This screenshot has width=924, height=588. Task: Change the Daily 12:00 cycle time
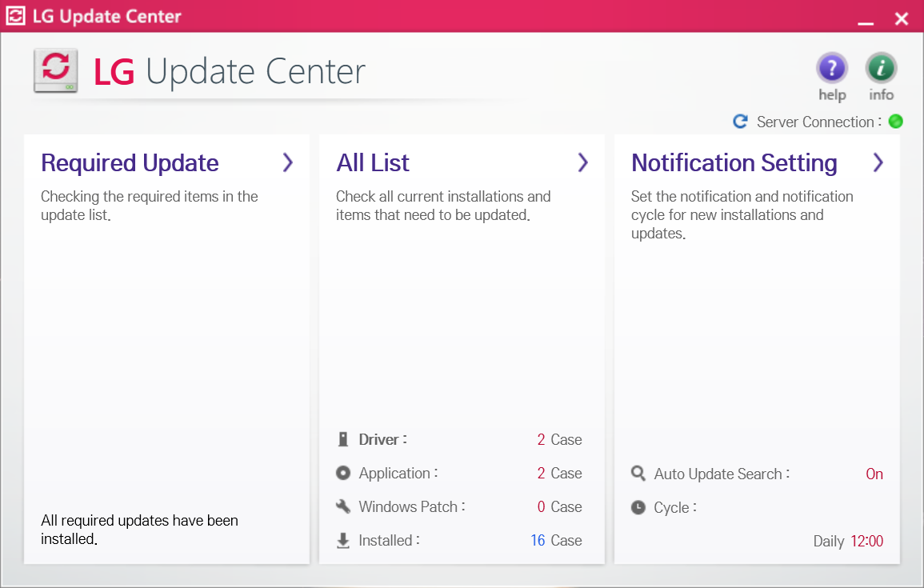(847, 541)
